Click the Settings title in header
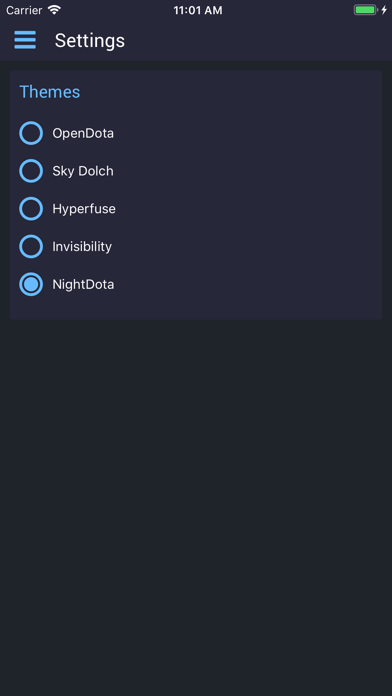The image size is (392, 696). [x=90, y=40]
